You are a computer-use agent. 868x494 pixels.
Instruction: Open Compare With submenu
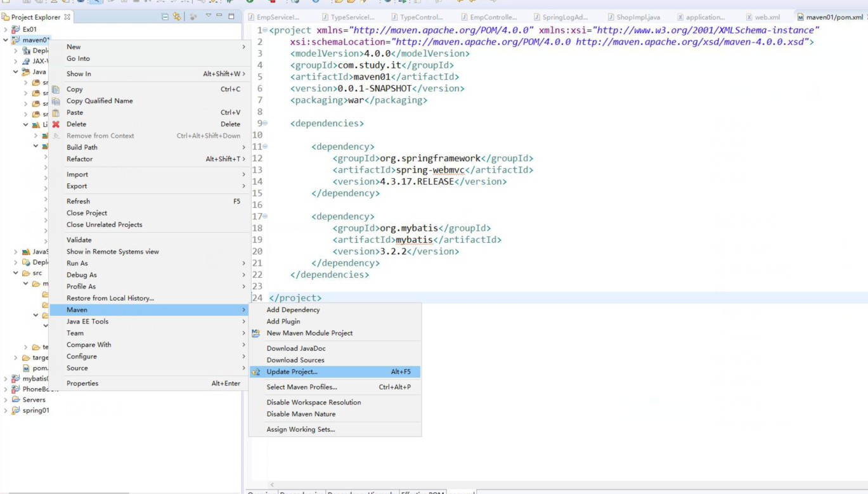click(x=149, y=344)
